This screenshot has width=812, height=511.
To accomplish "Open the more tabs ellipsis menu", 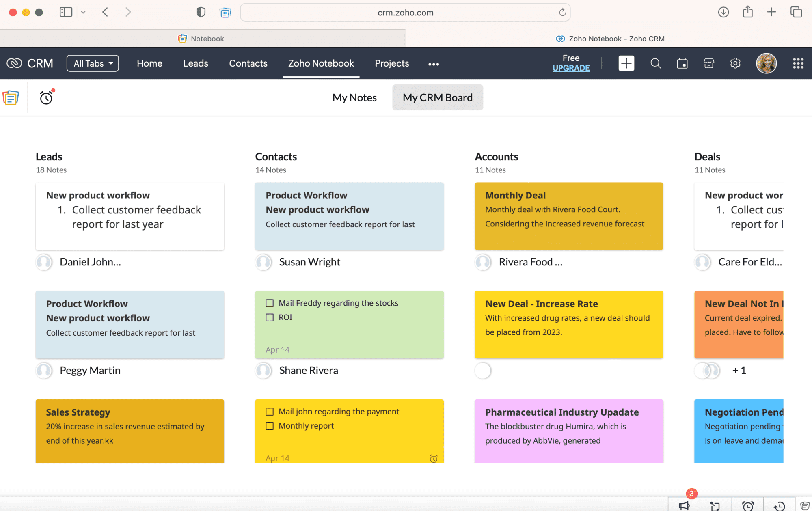I will (x=434, y=64).
